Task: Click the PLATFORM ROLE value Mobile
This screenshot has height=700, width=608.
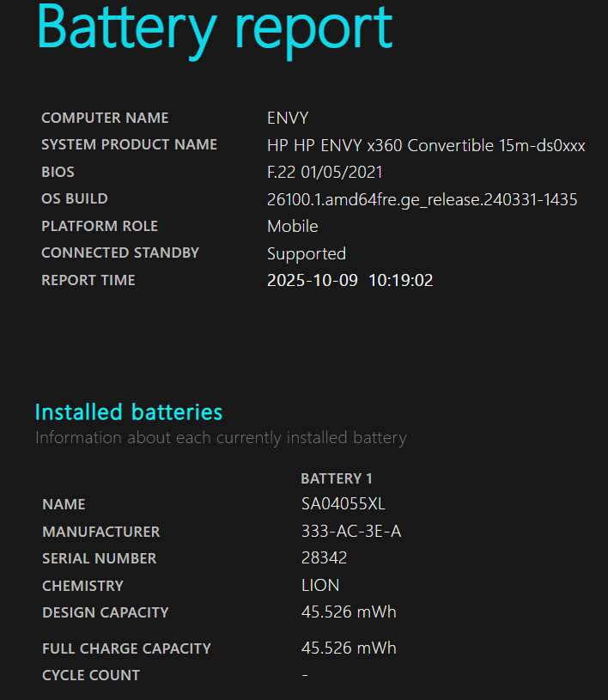Action: click(x=293, y=226)
